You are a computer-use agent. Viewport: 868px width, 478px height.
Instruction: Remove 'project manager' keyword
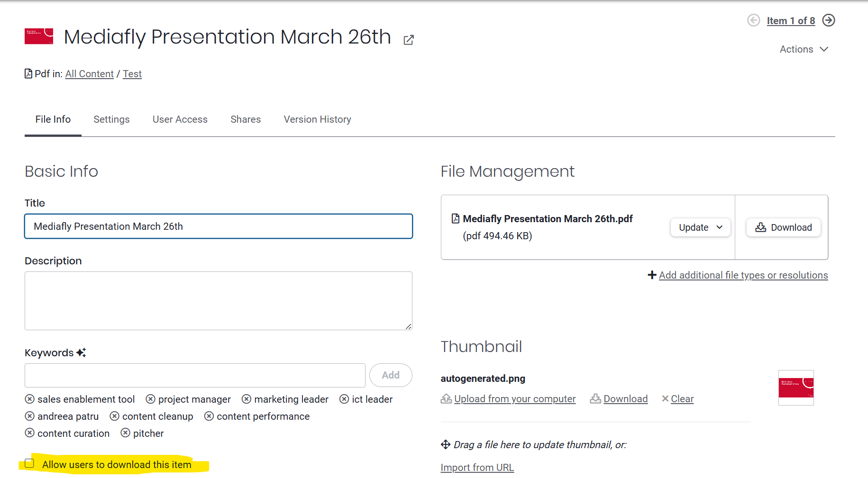[151, 399]
